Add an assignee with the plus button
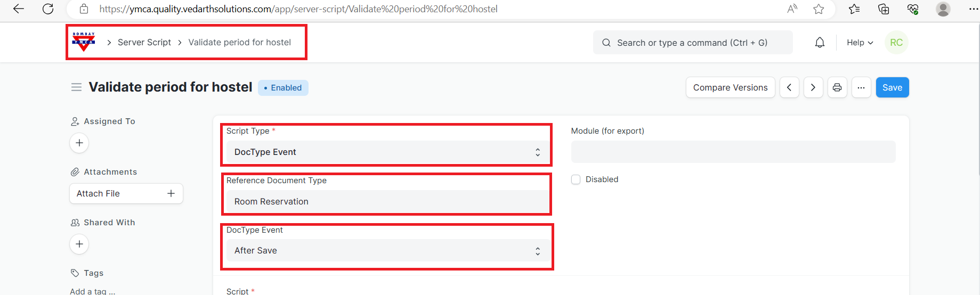Viewport: 980px width, 295px height. [79, 143]
